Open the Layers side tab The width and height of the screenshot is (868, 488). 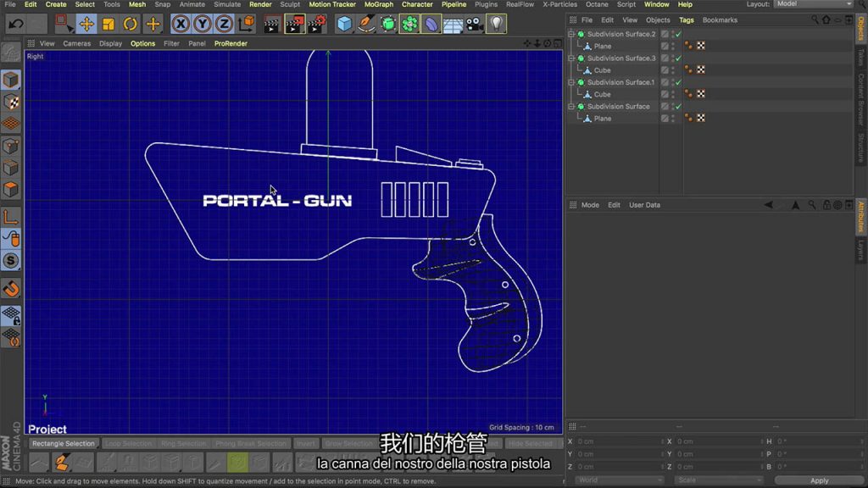861,250
